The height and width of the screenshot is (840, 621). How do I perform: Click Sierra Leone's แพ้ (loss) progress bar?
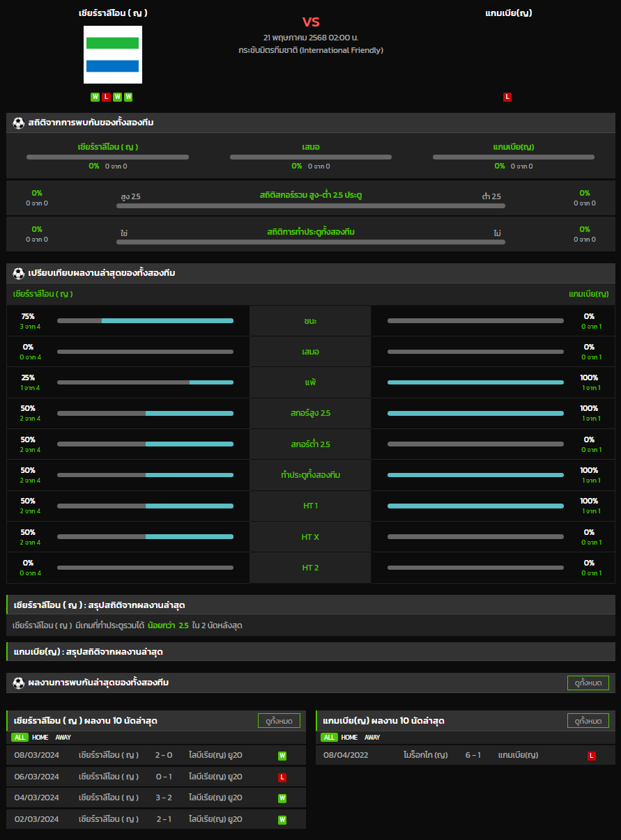(145, 382)
